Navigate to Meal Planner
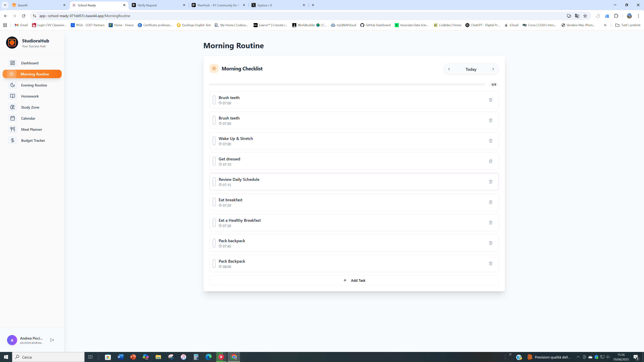Screen dimensions: 644x362 (x=32, y=129)
